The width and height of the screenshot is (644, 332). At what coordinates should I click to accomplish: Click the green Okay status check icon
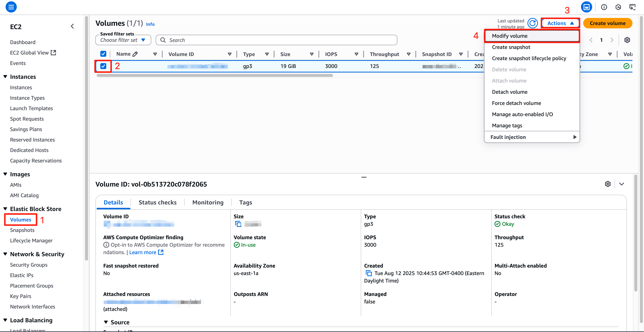[x=497, y=224]
